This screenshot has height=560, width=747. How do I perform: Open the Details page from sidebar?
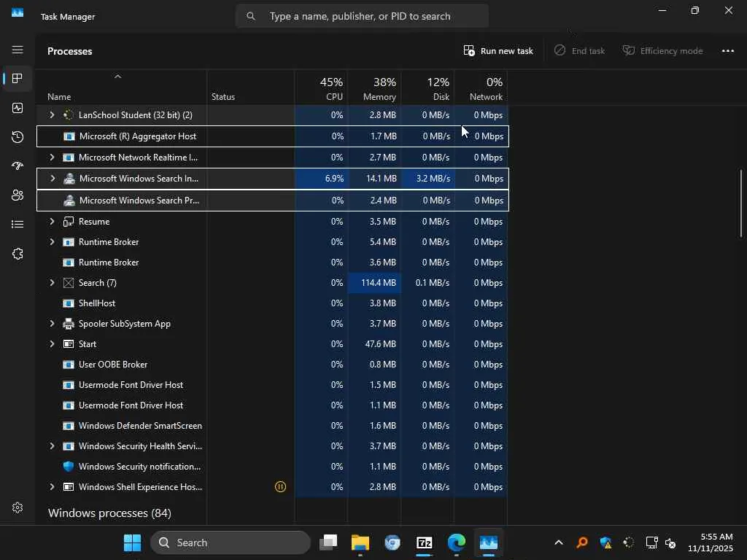coord(18,225)
